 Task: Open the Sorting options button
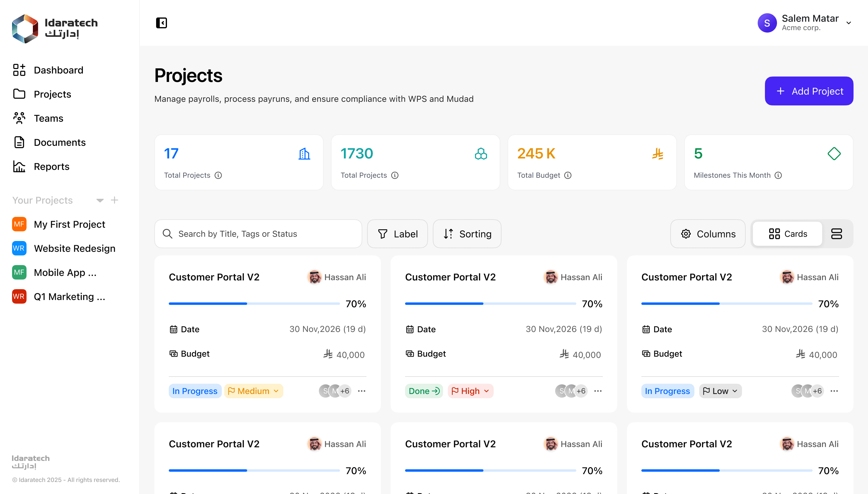pyautogui.click(x=467, y=234)
